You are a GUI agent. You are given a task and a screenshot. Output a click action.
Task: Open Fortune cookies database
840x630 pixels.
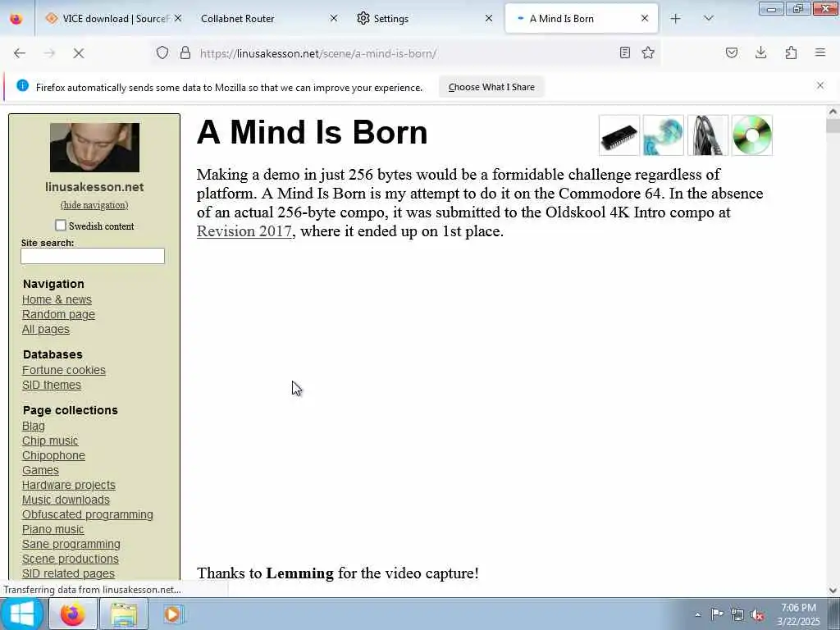(64, 370)
